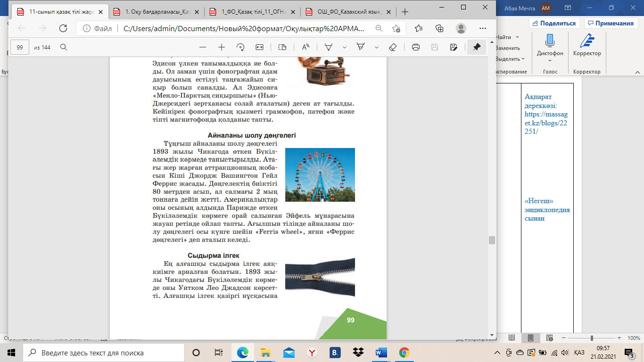Open a new Edge tab
This screenshot has width=644, height=362.
coord(405,12)
